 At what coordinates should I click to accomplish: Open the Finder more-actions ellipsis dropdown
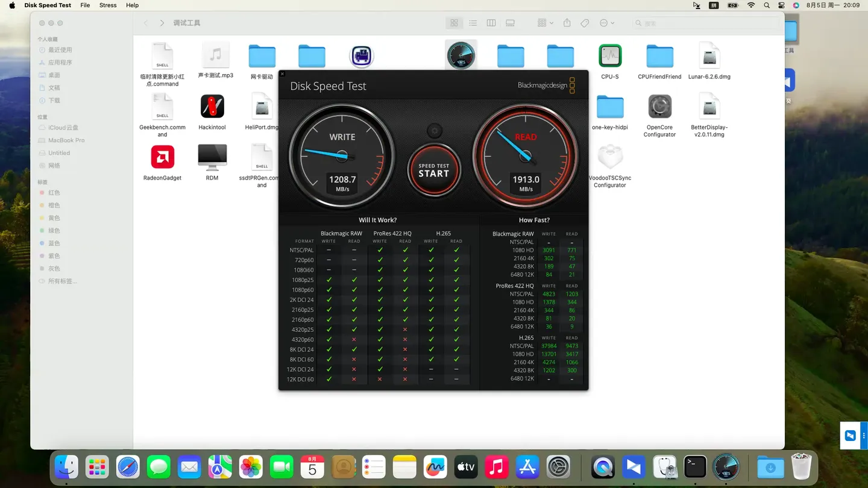[606, 23]
